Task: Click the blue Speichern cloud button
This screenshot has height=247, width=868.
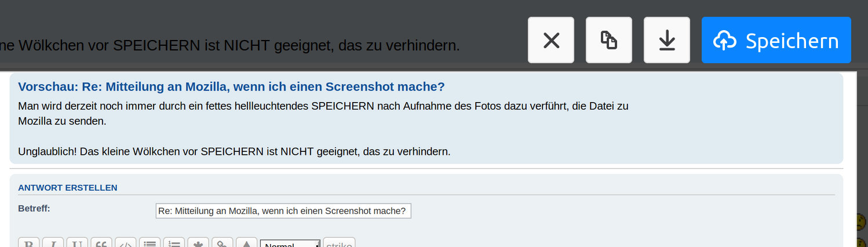Action: tap(776, 40)
